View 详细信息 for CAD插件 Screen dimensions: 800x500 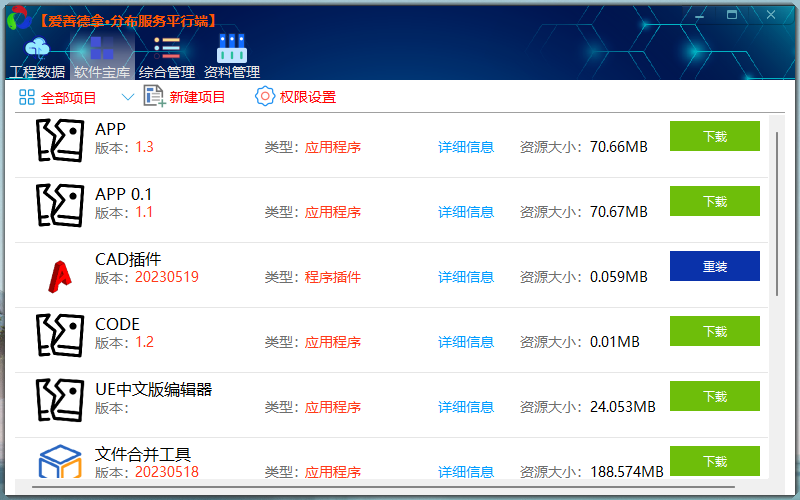[x=465, y=277]
